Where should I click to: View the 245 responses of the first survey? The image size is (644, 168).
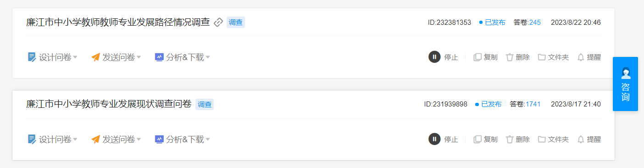[x=535, y=22]
